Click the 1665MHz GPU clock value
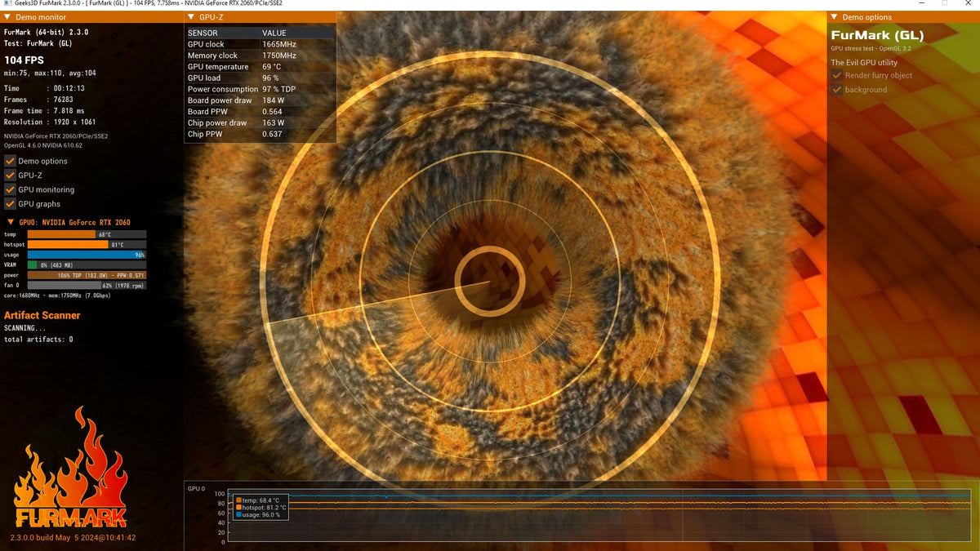This screenshot has height=551, width=980. [278, 44]
